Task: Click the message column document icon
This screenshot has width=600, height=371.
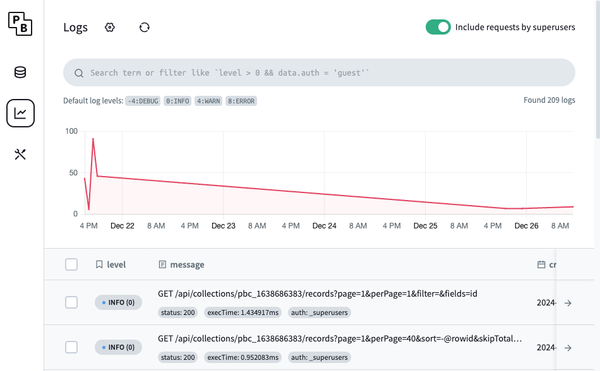Action: tap(162, 265)
